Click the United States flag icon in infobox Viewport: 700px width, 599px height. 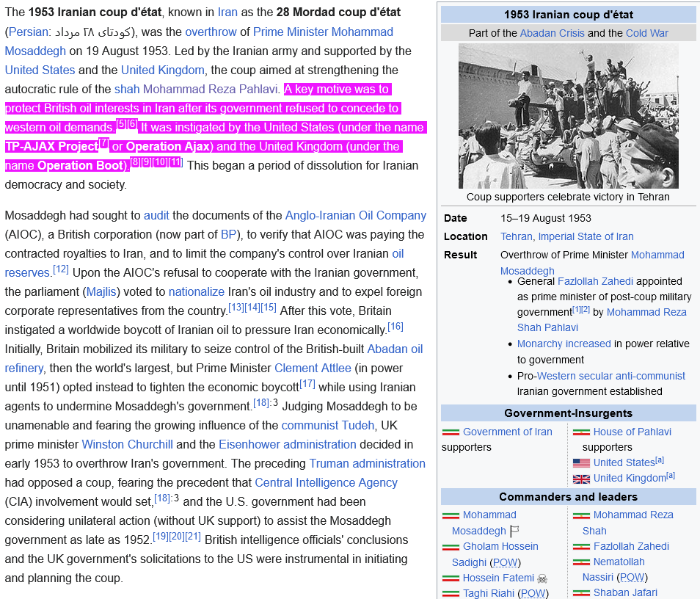(x=581, y=463)
